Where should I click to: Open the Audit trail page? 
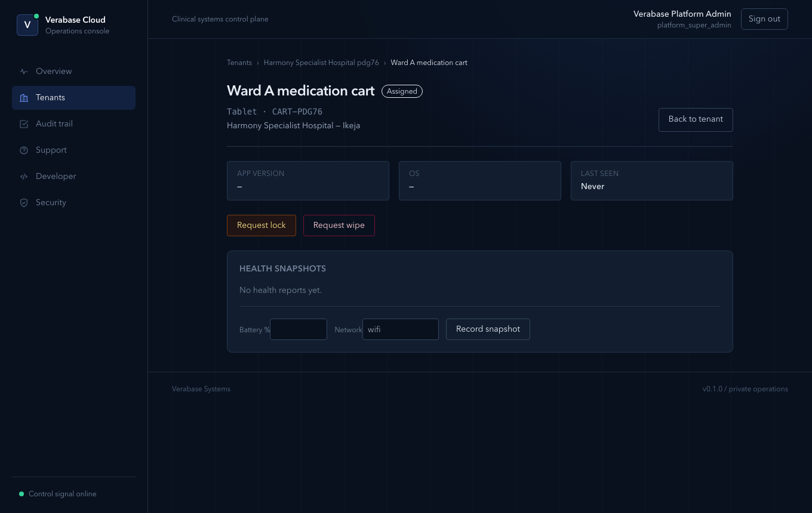point(73,124)
